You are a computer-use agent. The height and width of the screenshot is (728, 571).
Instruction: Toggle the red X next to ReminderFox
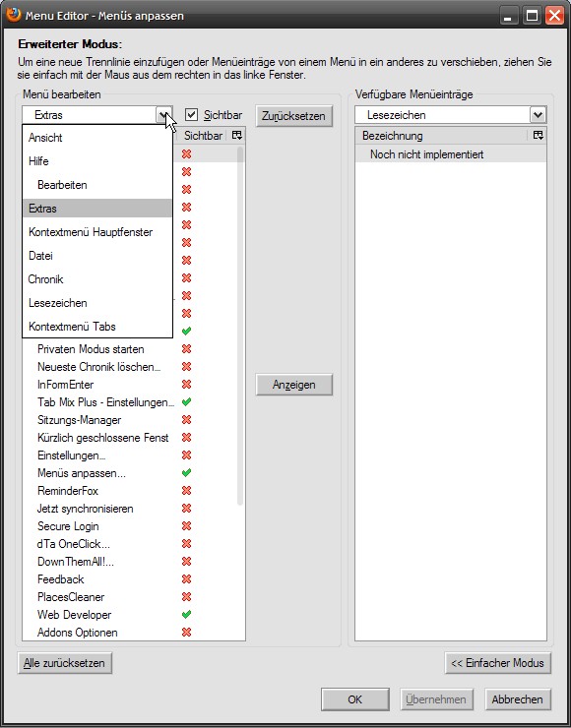(186, 491)
